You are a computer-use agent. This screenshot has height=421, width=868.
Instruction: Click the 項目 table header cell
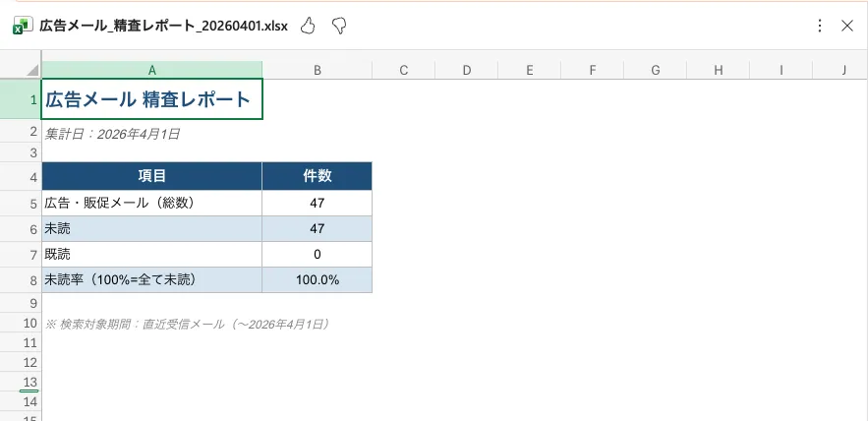click(152, 176)
